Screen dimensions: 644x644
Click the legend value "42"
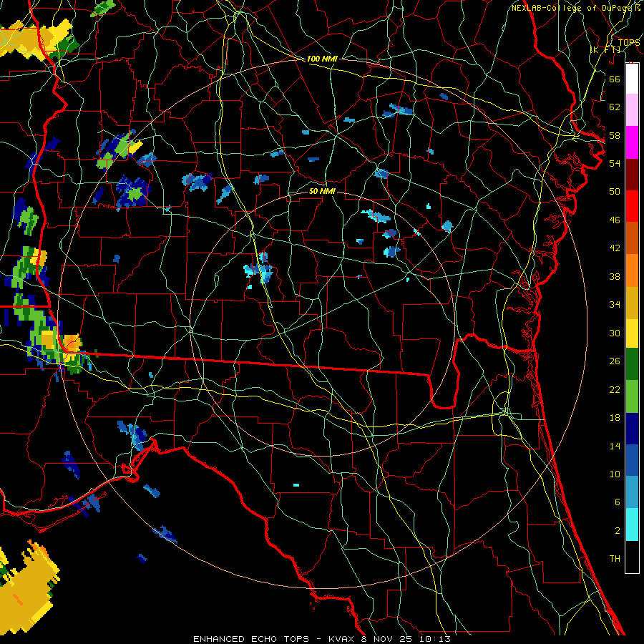tap(615, 248)
